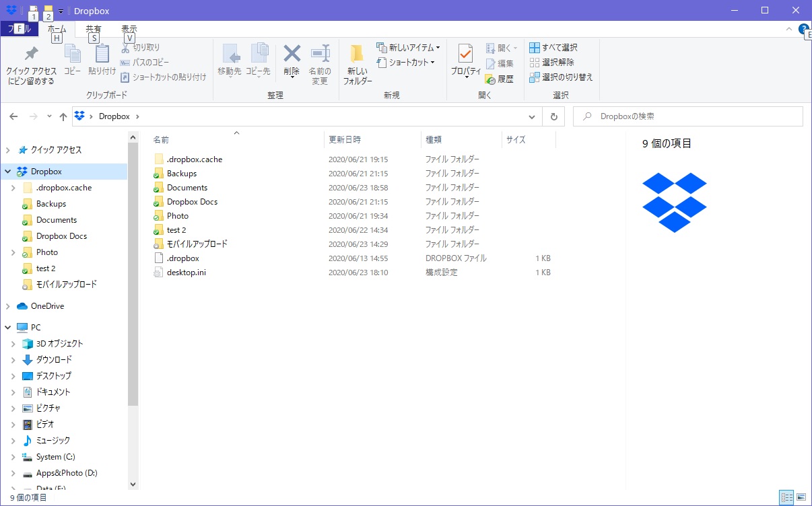Collapse the Dropbox tree node

click(8, 172)
